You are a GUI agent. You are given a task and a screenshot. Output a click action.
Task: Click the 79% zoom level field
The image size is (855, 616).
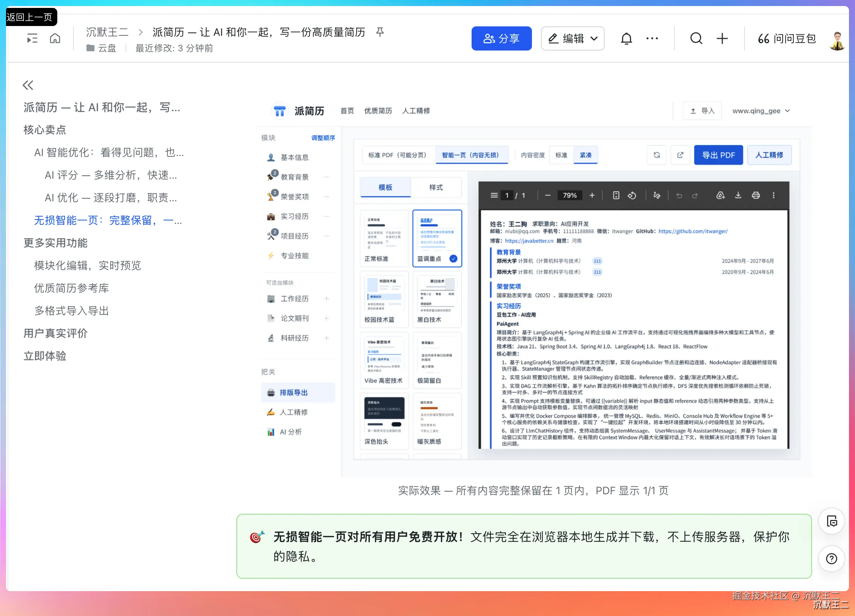pyautogui.click(x=570, y=195)
